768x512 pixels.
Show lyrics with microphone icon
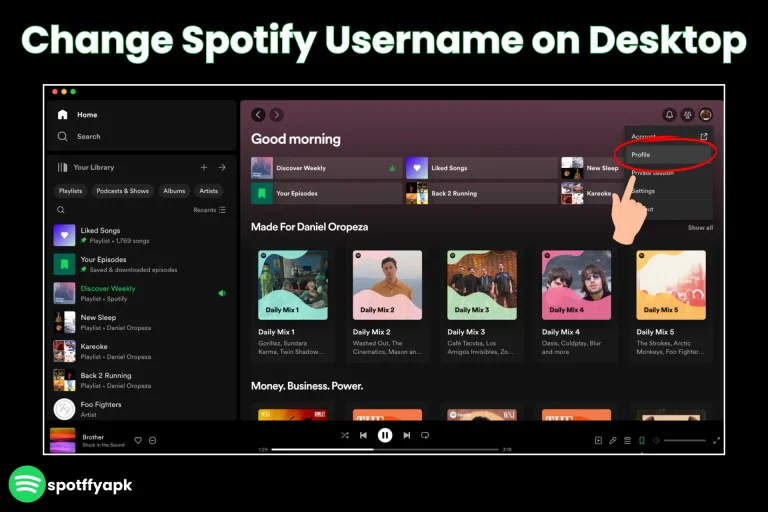pyautogui.click(x=613, y=440)
